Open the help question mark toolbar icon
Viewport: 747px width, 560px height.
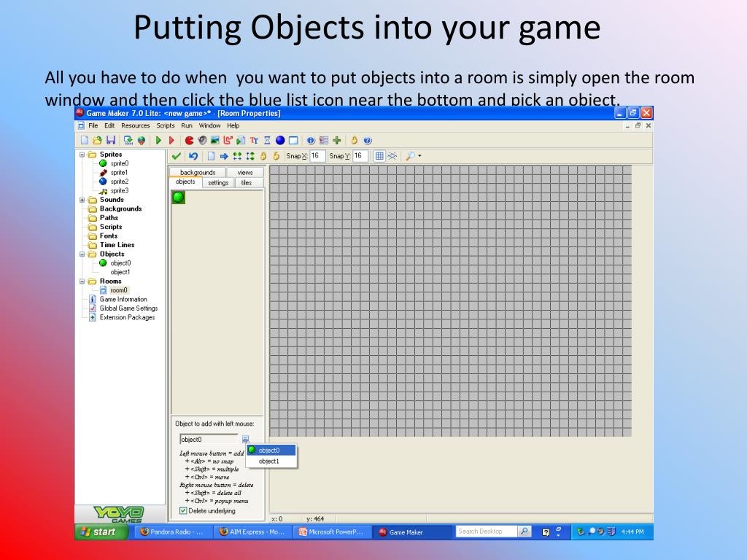(x=368, y=140)
